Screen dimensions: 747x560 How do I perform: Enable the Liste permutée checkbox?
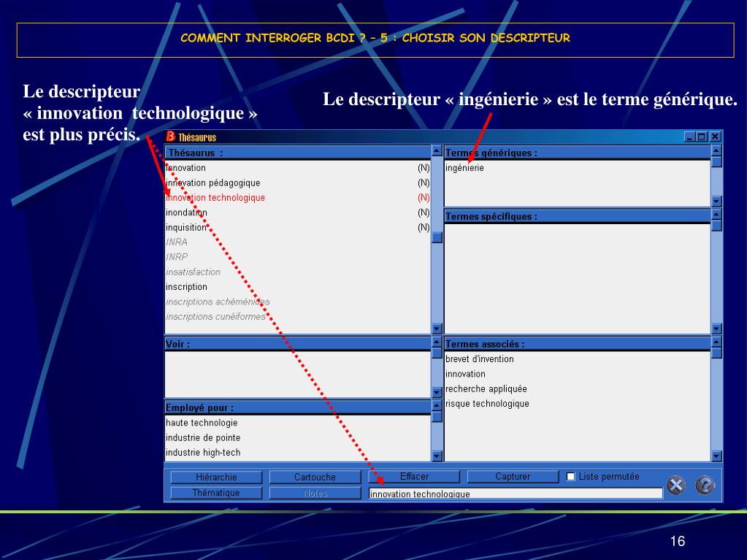point(570,476)
